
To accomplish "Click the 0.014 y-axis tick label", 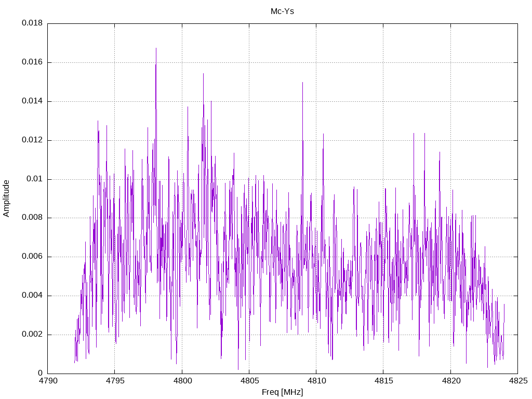I will tap(32, 101).
